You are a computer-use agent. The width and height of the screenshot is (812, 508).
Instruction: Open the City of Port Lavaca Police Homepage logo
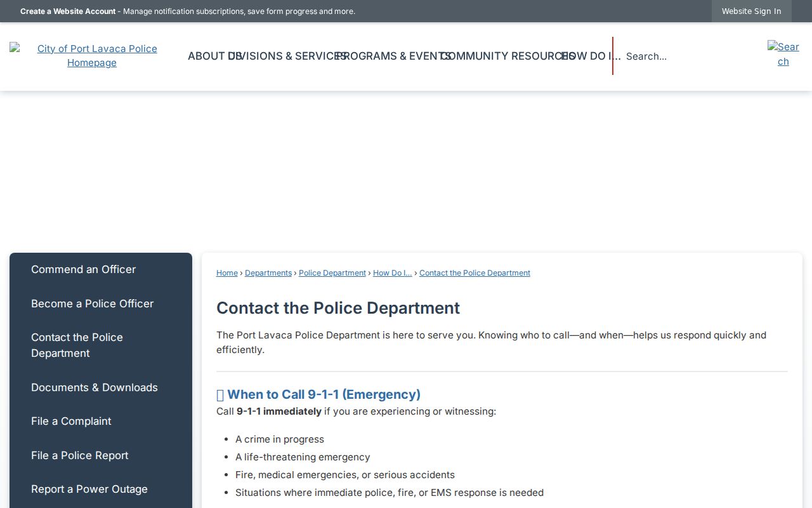coord(92,56)
